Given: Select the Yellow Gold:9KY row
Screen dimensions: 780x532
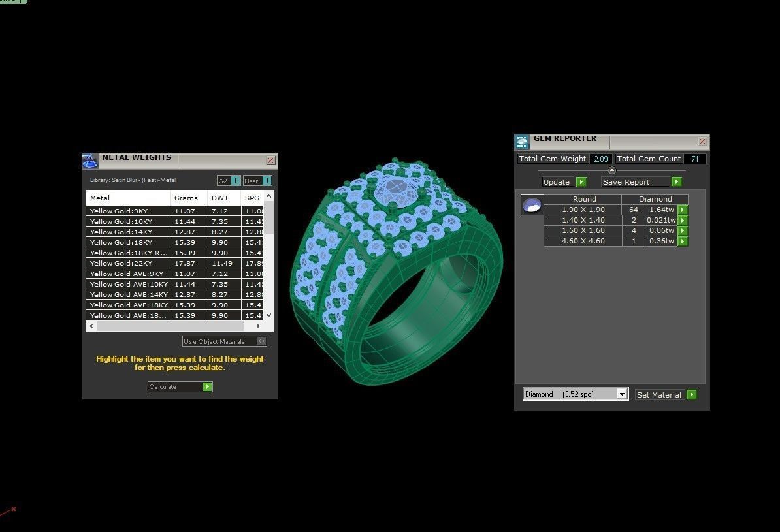Looking at the screenshot, I should (x=174, y=211).
